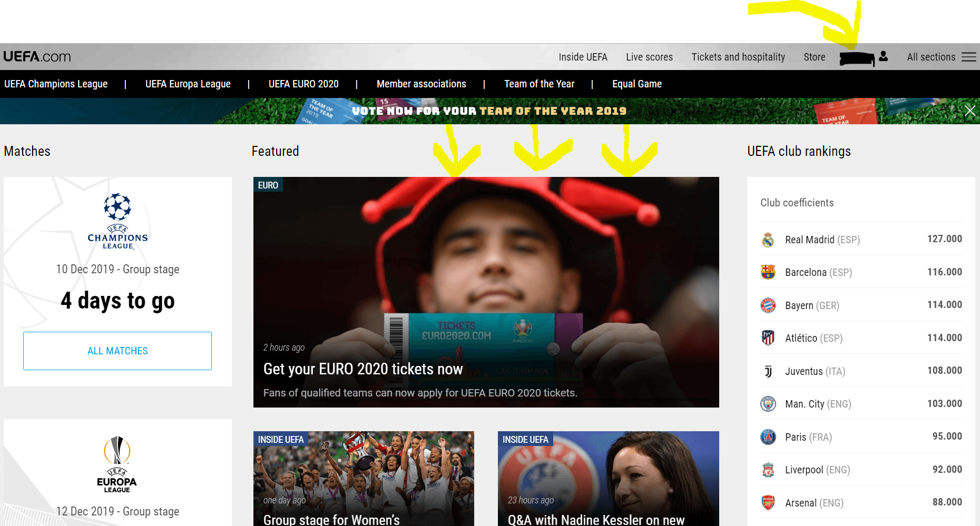Open Equal Game tab
The width and height of the screenshot is (980, 526).
[637, 84]
